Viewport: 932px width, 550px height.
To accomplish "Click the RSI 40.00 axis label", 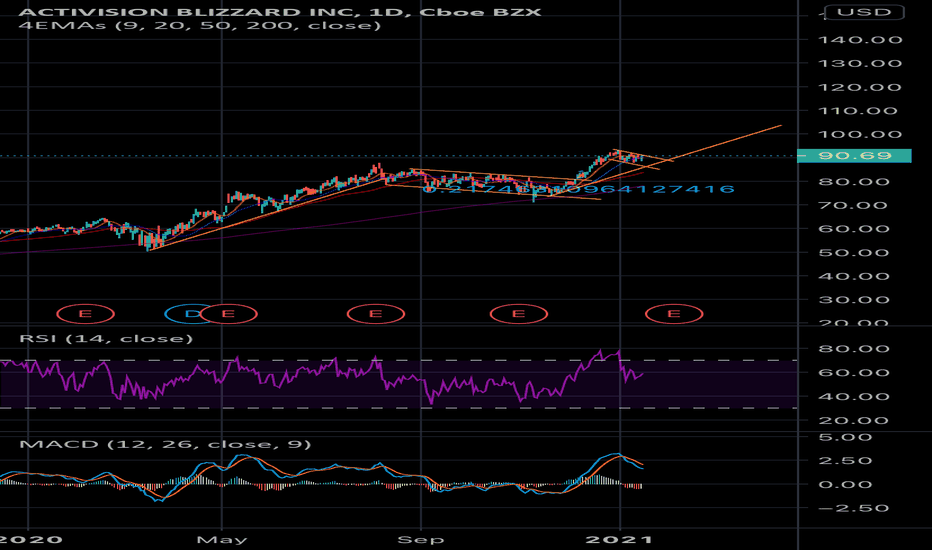I will click(x=854, y=397).
